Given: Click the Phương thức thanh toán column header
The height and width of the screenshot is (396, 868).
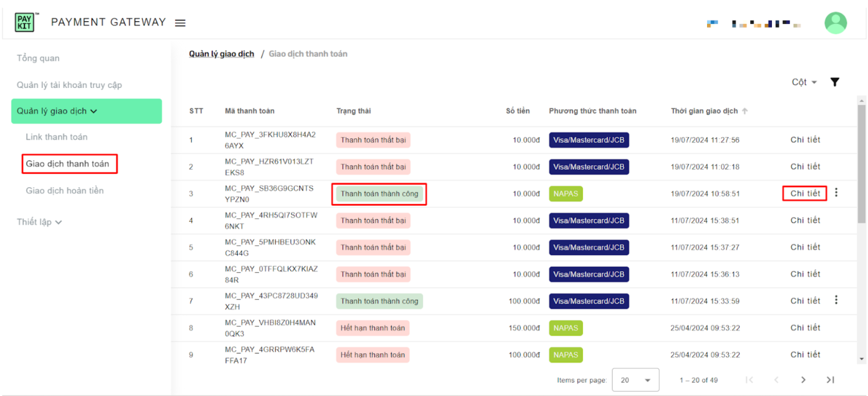Looking at the screenshot, I should (x=593, y=111).
